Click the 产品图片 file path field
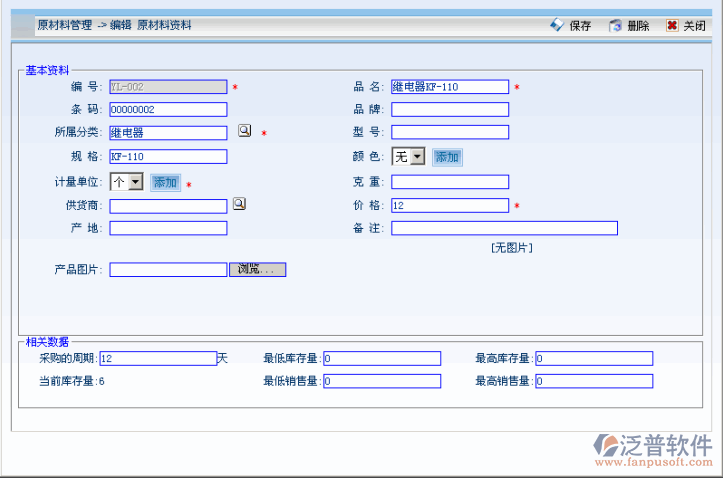 tap(168, 270)
